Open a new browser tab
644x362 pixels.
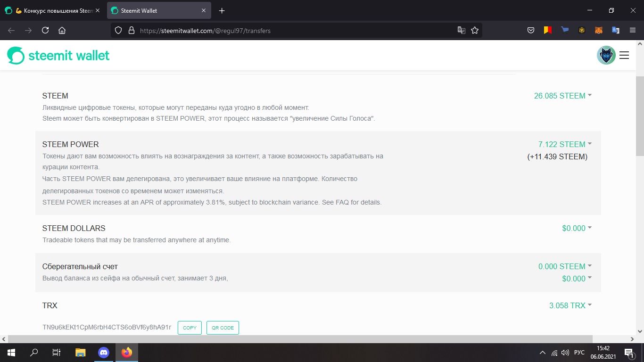coord(222,10)
